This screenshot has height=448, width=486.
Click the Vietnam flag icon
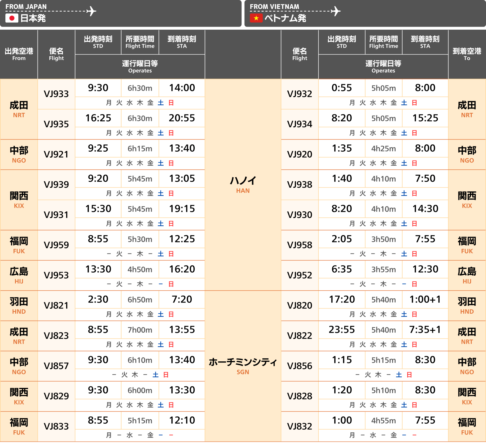pos(256,18)
